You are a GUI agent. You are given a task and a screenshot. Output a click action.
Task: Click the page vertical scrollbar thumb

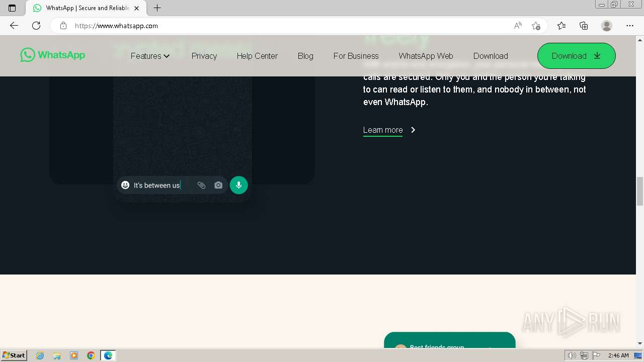(x=640, y=191)
